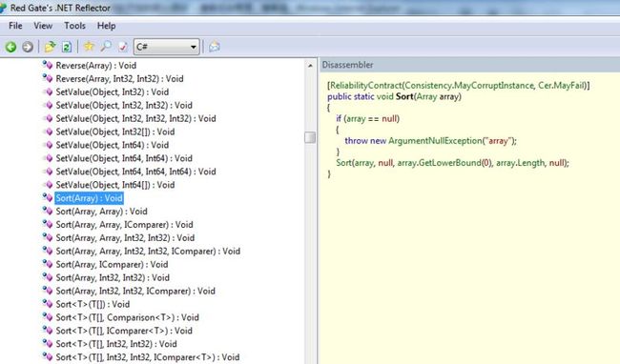
Task: Follow Consistency.MayCorruptInstance link in code
Action: 469,85
